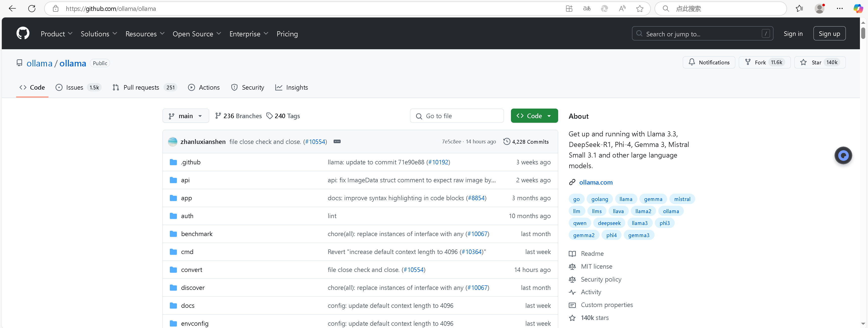Expand the Enterprise menu
Screen dimensions: 868x328
pyautogui.click(x=249, y=34)
